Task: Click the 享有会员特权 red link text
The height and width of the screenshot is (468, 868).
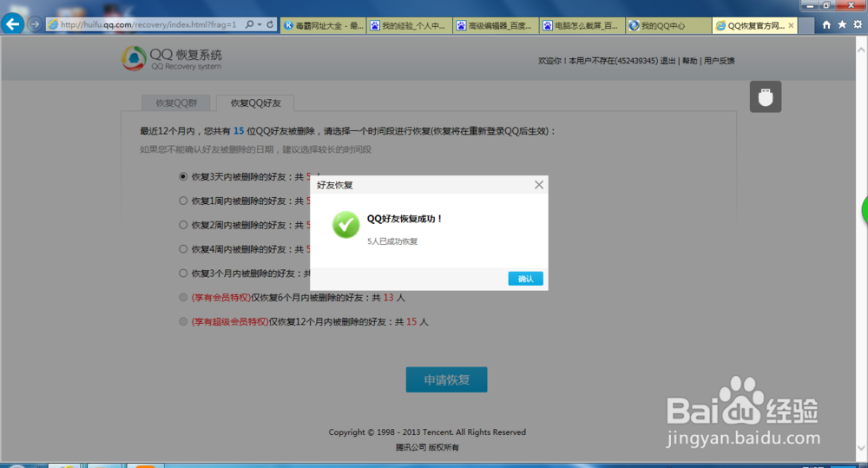Action: point(220,298)
